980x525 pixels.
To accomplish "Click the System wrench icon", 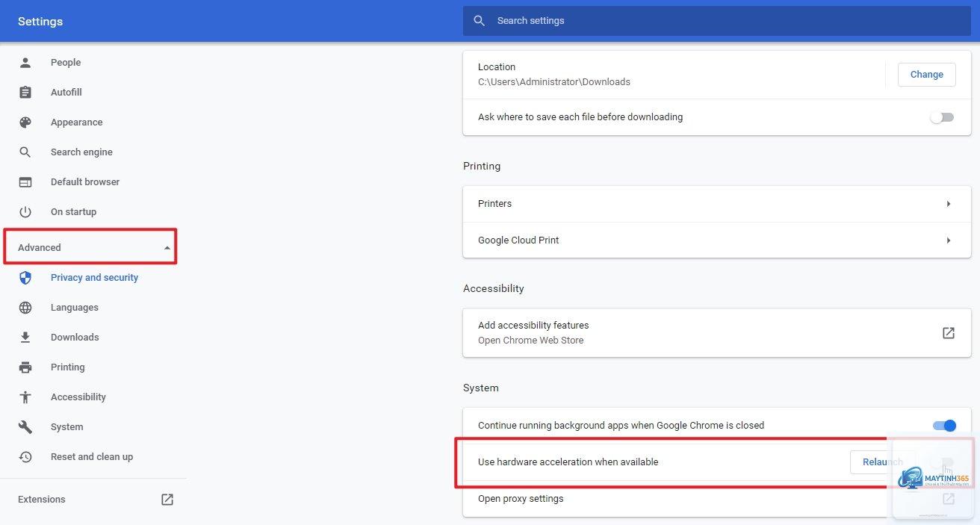I will [x=25, y=427].
